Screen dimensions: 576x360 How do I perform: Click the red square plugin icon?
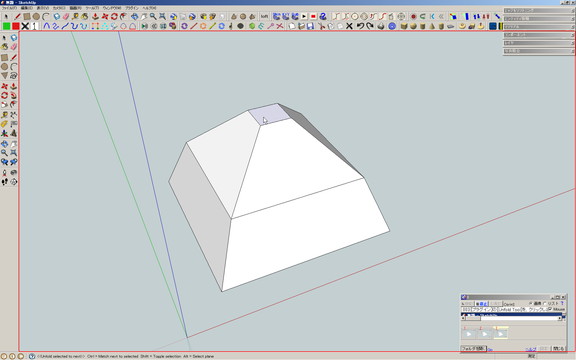pos(15,26)
